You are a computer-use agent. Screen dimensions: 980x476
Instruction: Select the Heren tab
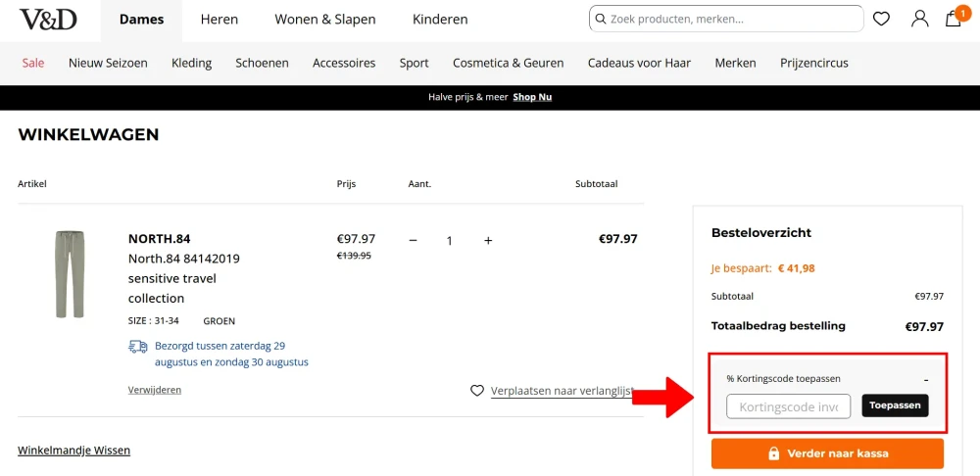pyautogui.click(x=220, y=20)
